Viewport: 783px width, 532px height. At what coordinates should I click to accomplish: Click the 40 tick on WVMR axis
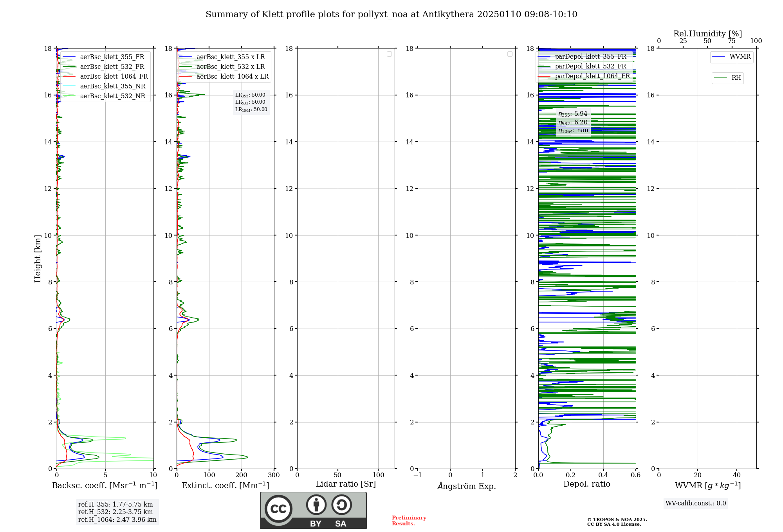pos(736,475)
